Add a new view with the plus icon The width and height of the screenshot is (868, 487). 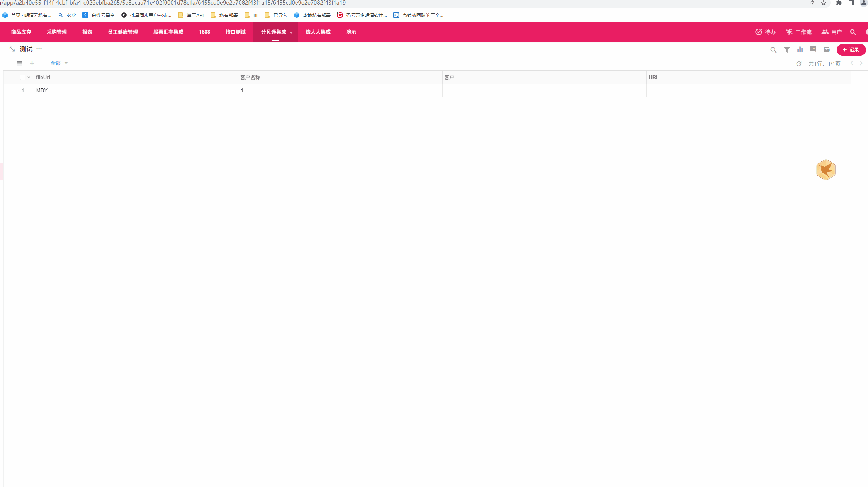click(32, 63)
